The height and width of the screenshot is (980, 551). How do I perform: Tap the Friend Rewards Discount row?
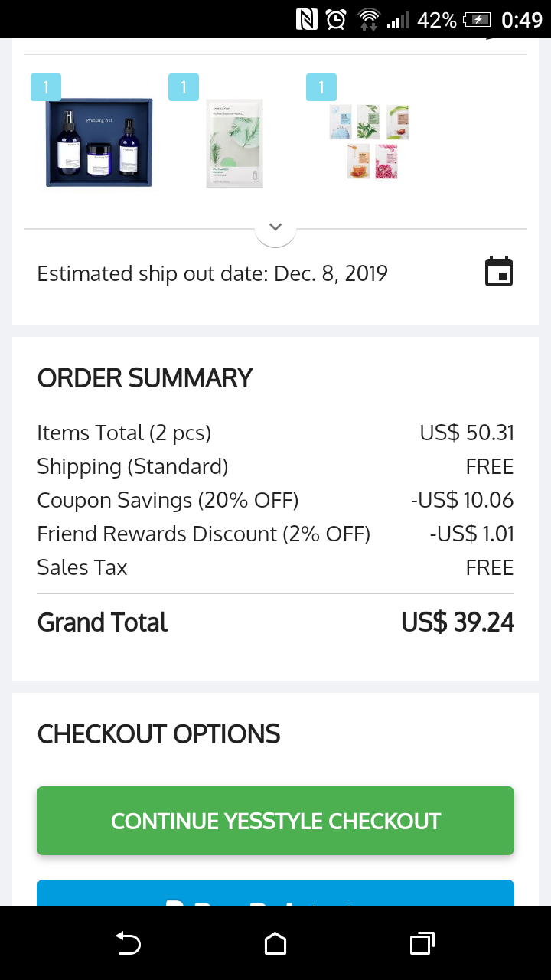275,534
